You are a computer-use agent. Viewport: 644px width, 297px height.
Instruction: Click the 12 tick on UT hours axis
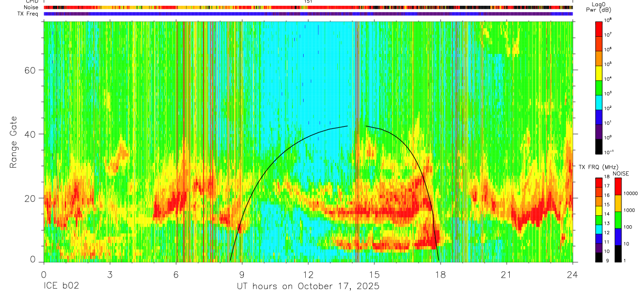tap(308, 274)
